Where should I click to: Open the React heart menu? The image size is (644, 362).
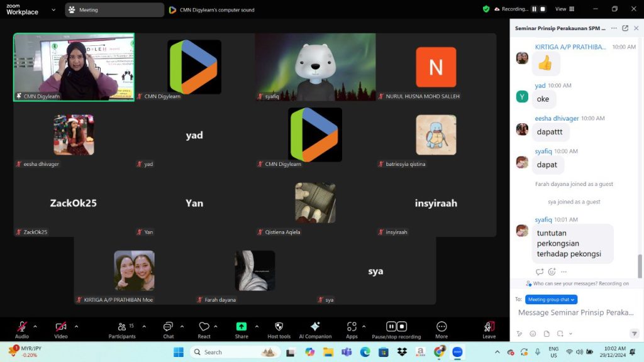[x=204, y=329]
